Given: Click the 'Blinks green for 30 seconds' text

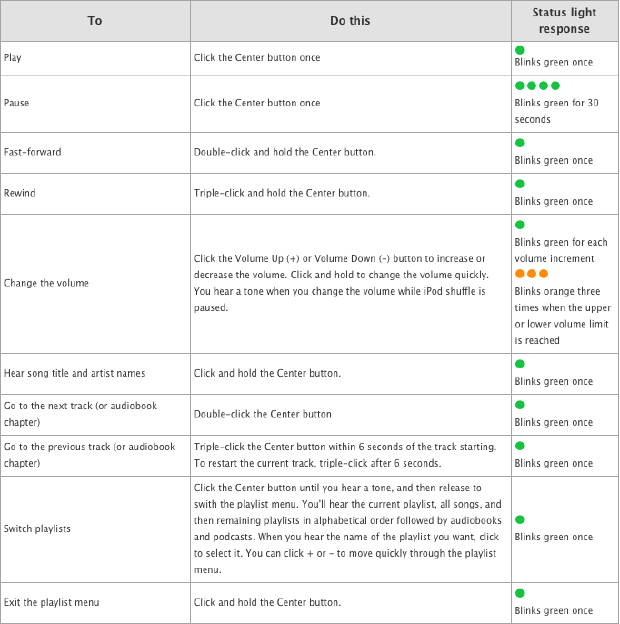Looking at the screenshot, I should (555, 111).
